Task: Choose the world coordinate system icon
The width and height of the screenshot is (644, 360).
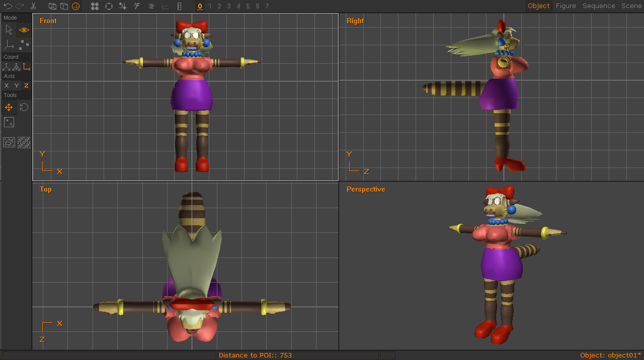Action: (x=7, y=66)
